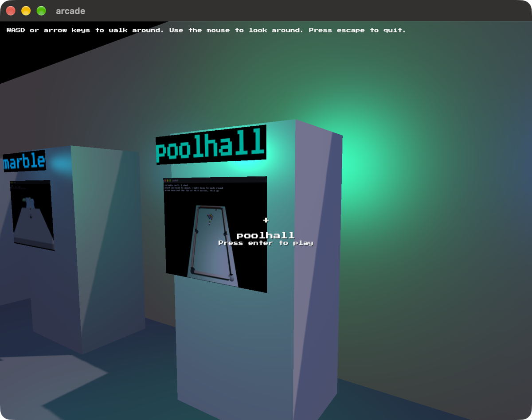532x420 pixels.
Task: Click the poolhall cabinet screen
Action: tap(215, 234)
